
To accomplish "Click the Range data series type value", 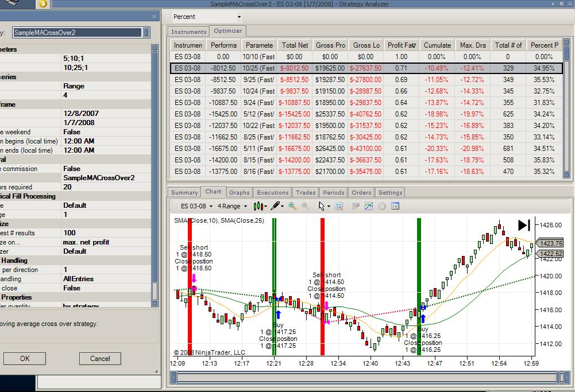I will 74,86.
